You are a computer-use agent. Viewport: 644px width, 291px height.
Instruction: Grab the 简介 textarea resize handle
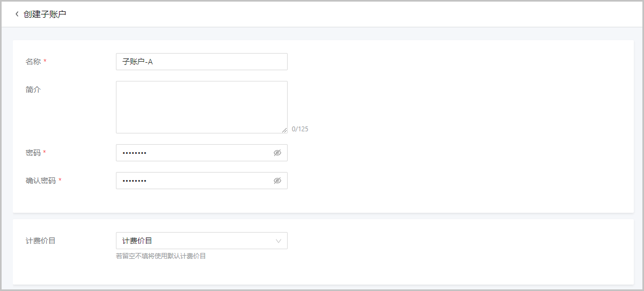(x=284, y=130)
